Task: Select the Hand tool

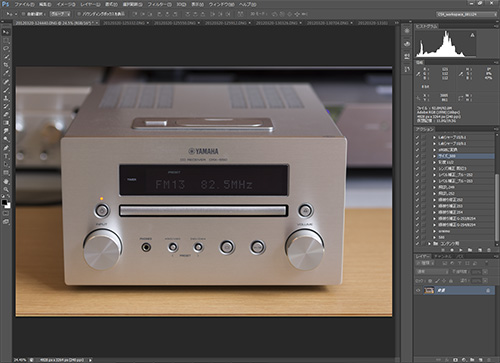Action: tap(6, 181)
